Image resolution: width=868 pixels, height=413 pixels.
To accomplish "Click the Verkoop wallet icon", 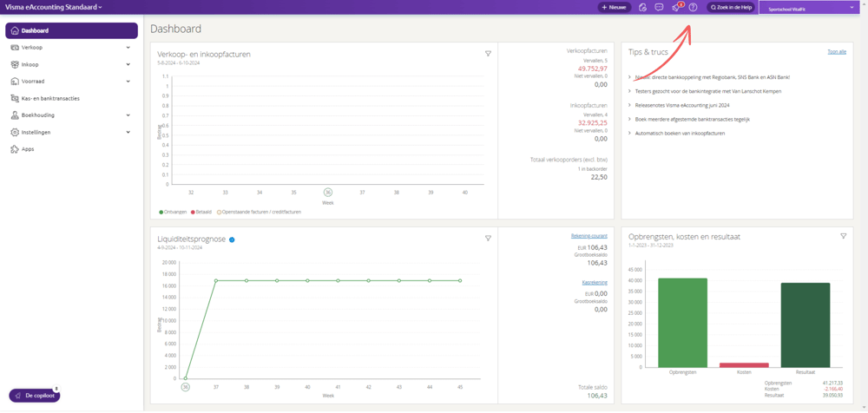I will 15,48.
